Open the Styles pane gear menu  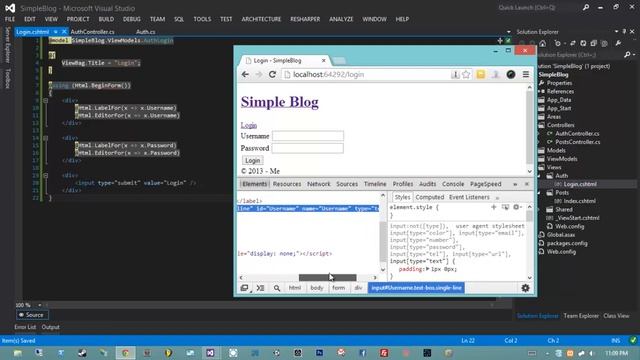(x=517, y=207)
